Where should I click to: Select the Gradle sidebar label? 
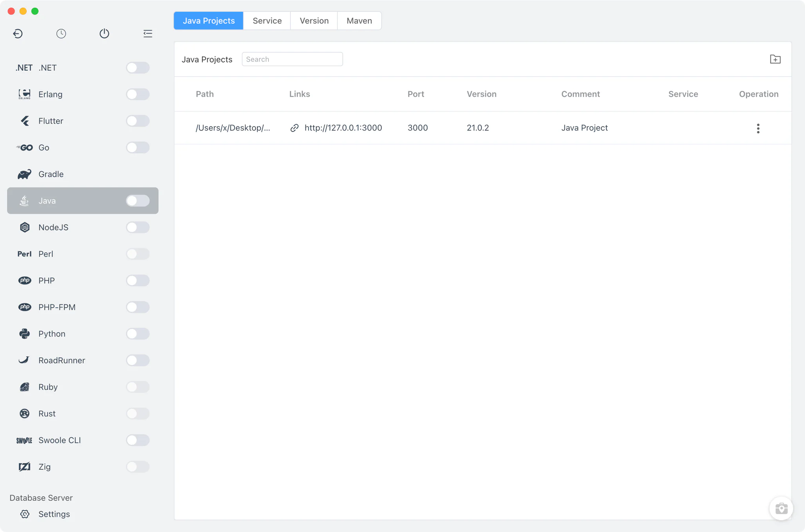pyautogui.click(x=51, y=174)
